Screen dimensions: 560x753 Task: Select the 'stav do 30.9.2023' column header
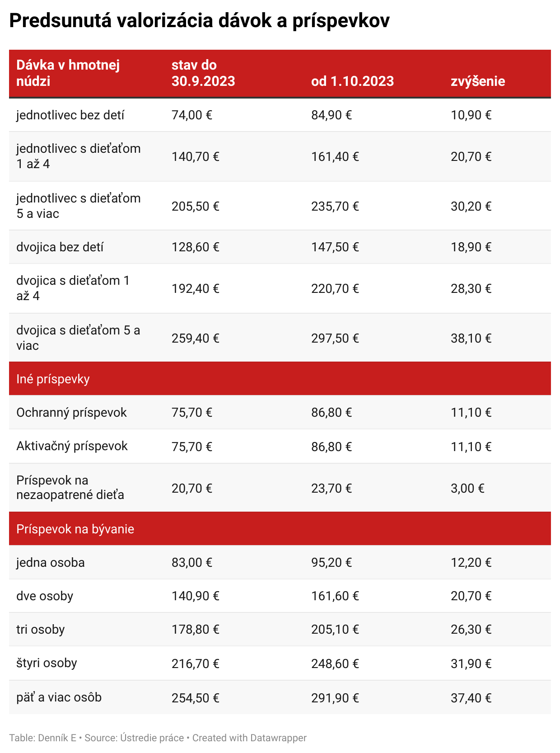pyautogui.click(x=203, y=73)
